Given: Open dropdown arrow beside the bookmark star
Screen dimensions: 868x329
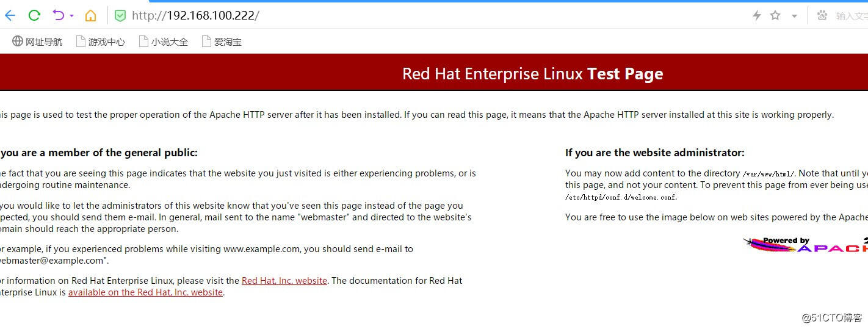Looking at the screenshot, I should [x=794, y=16].
